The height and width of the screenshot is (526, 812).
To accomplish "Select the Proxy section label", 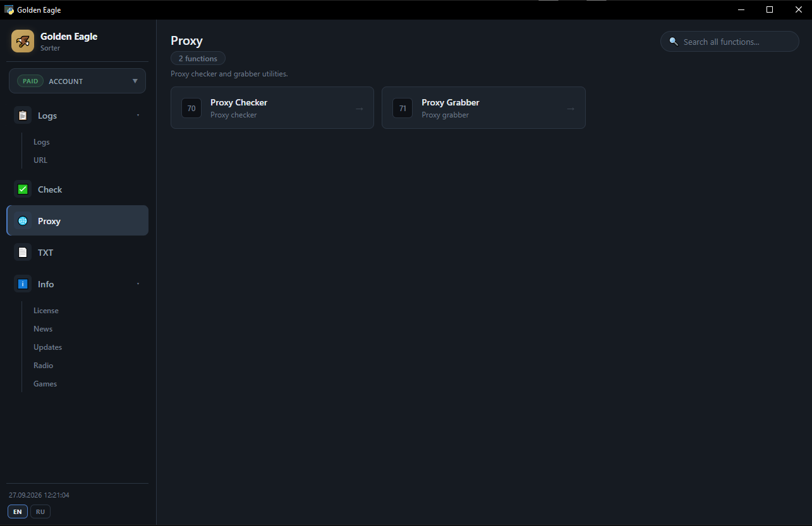I will (x=49, y=221).
